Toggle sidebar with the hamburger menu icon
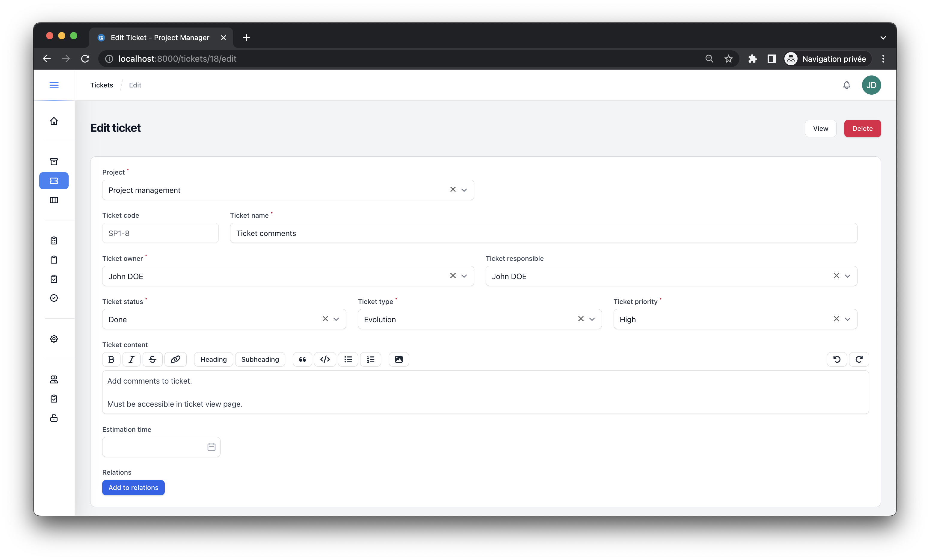The image size is (930, 560). click(54, 85)
